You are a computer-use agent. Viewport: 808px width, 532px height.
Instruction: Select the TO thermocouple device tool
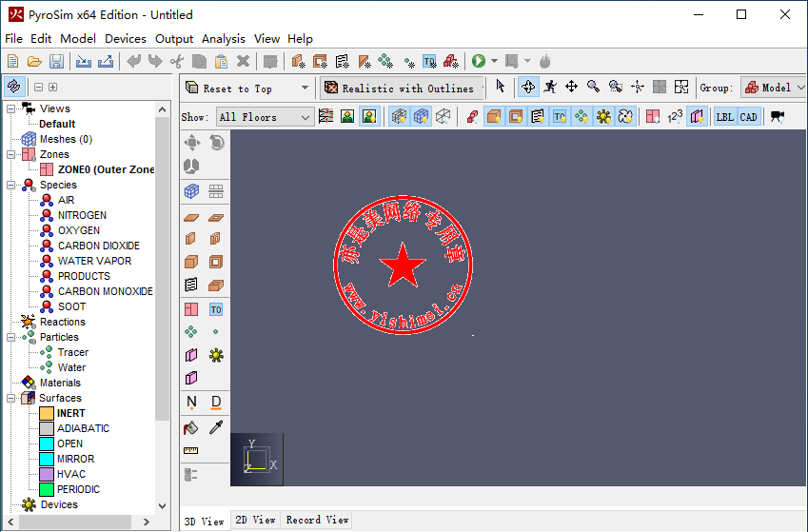click(216, 309)
